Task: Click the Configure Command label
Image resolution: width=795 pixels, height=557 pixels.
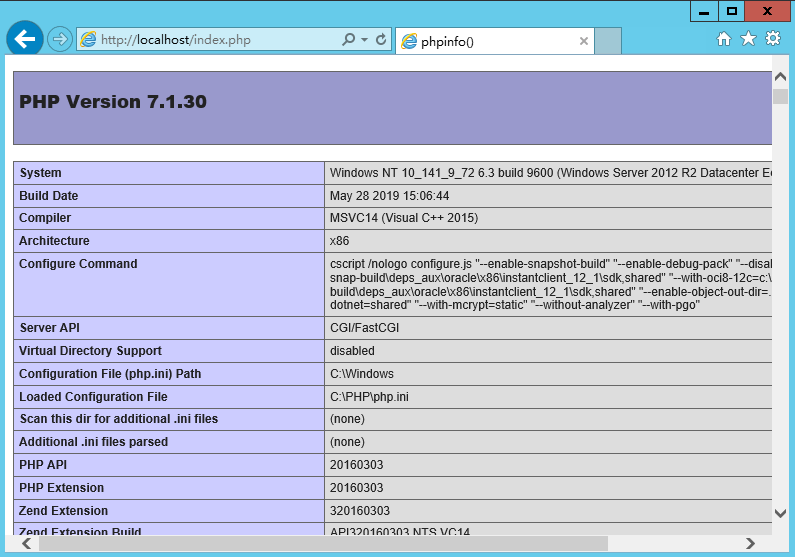Action: [78, 264]
